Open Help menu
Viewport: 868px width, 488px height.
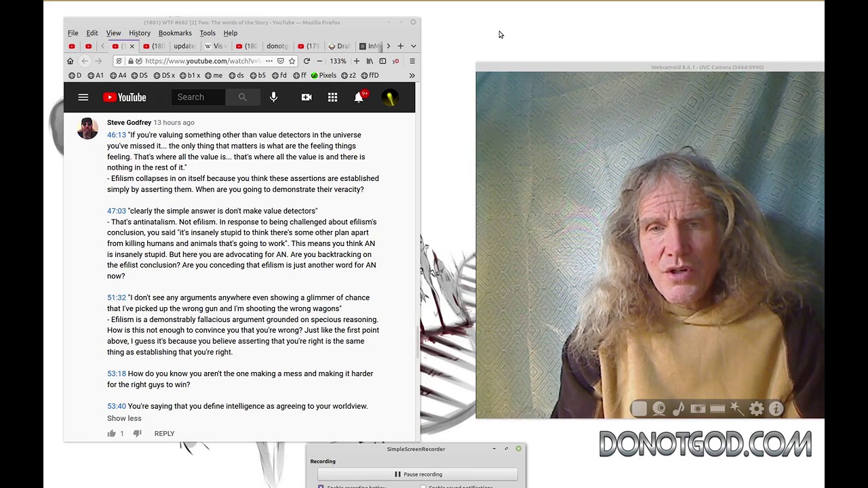click(231, 33)
